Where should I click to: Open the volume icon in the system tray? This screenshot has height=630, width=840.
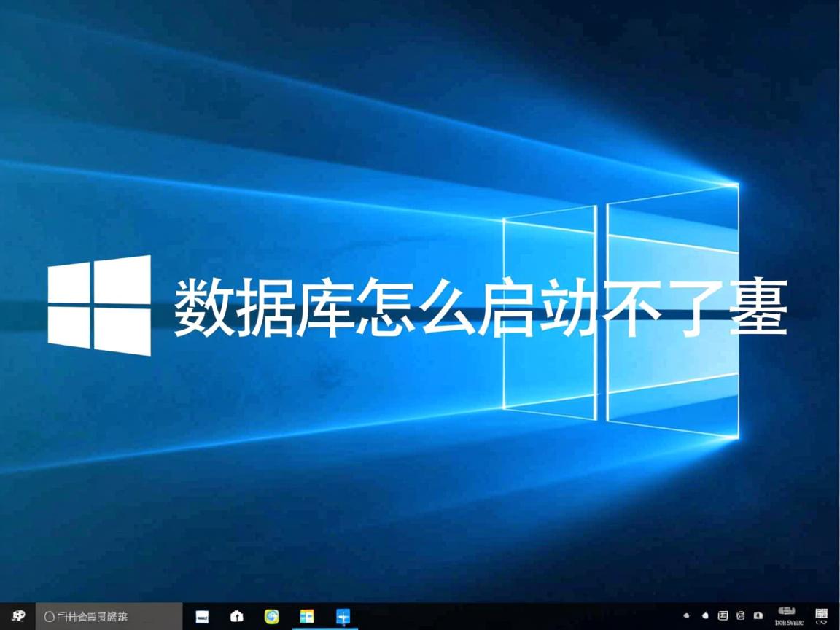coord(705,616)
